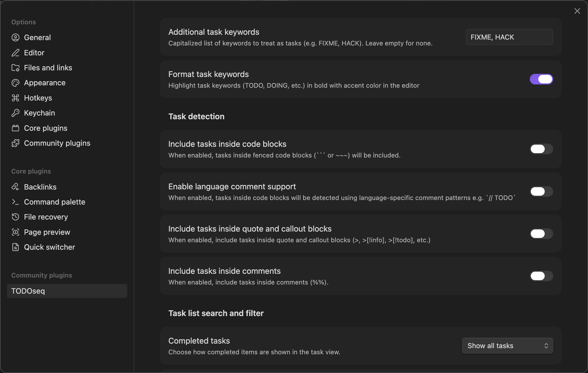
Task: Click the Editor pencil icon
Action: coord(16,53)
